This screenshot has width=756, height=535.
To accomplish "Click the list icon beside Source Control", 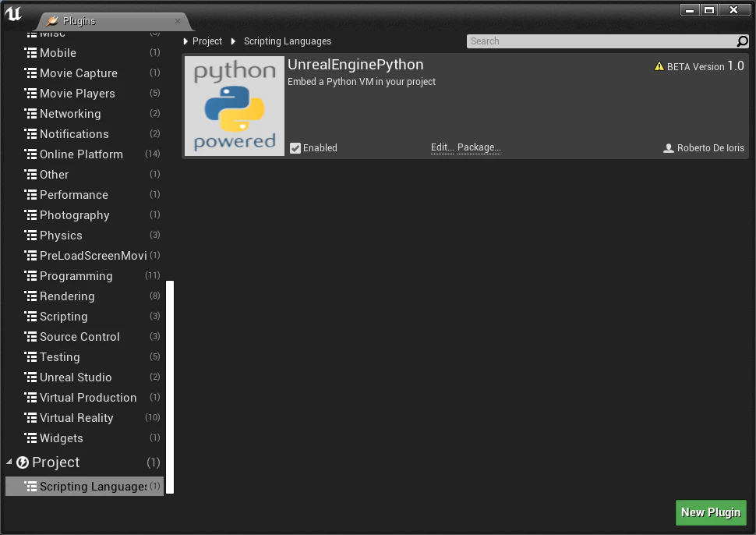I will [x=31, y=337].
